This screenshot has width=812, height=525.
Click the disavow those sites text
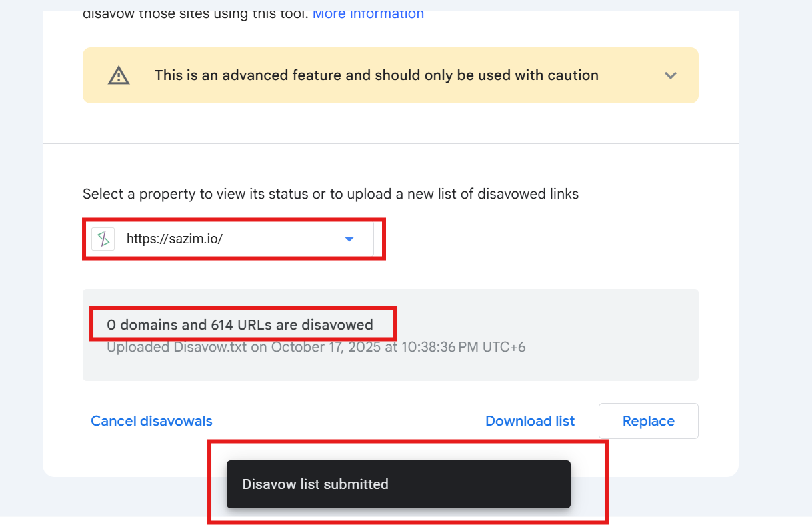(x=193, y=13)
